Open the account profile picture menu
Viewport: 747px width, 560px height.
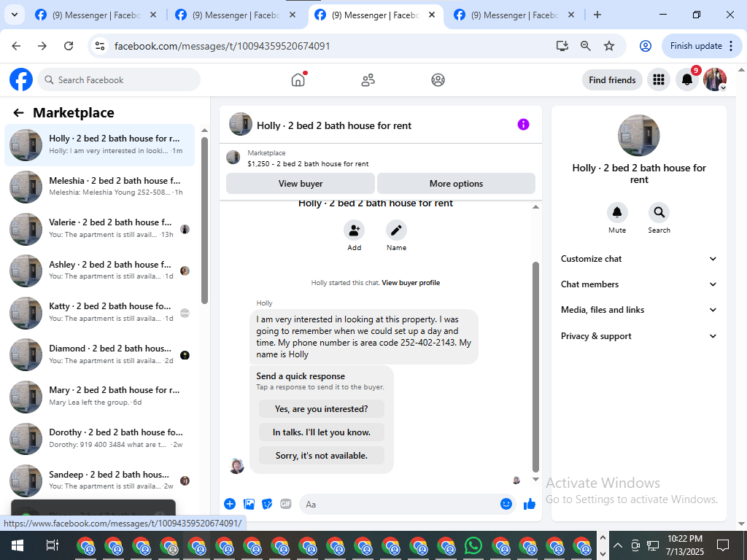coord(715,79)
